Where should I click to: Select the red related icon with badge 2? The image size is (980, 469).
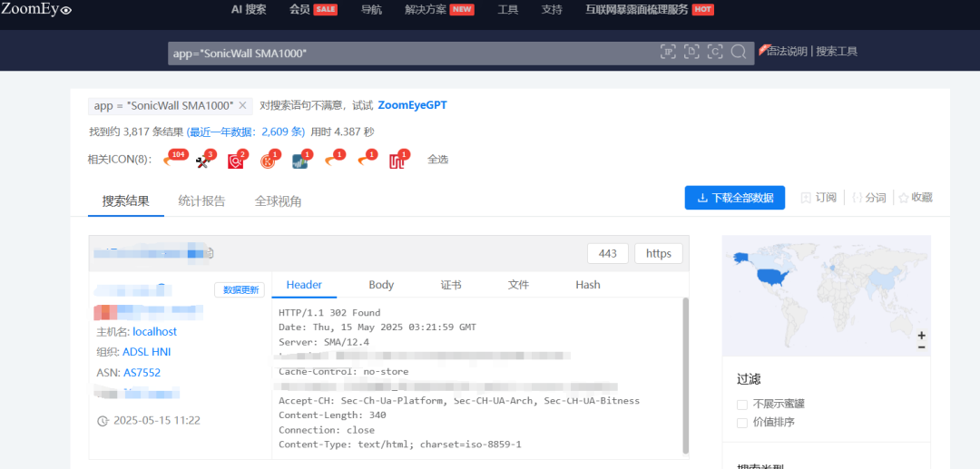238,160
